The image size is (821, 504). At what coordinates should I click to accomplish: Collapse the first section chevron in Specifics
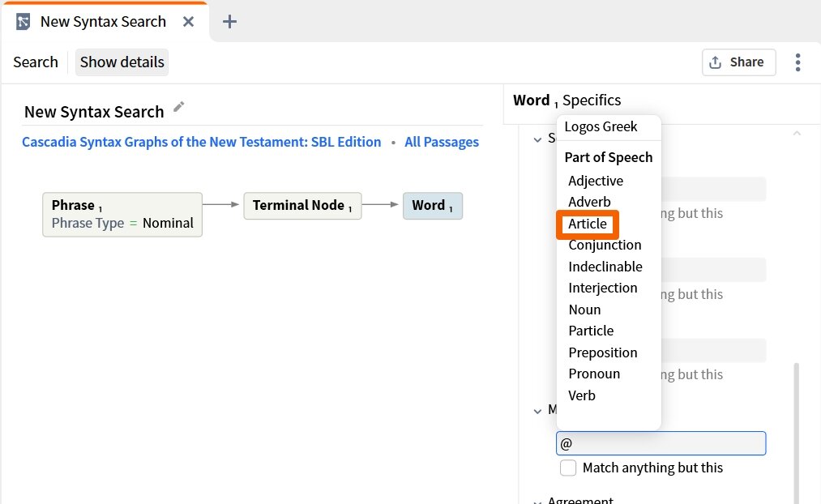pyautogui.click(x=537, y=139)
